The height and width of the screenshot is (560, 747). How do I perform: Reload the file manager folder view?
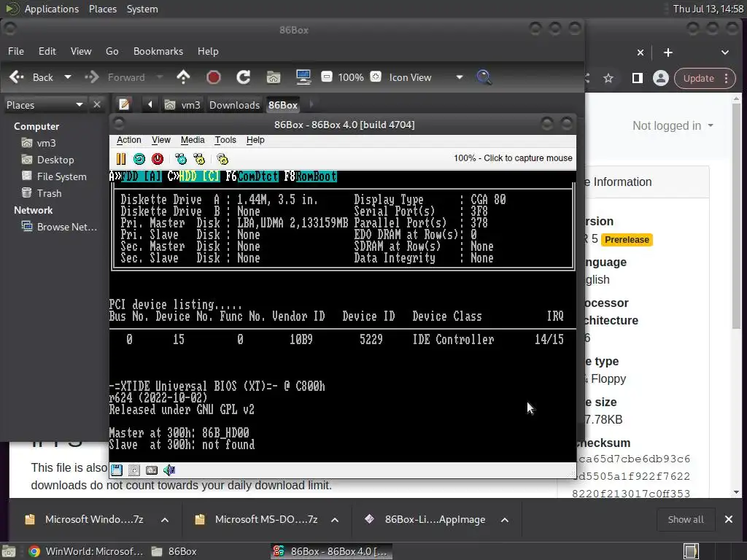coord(244,77)
